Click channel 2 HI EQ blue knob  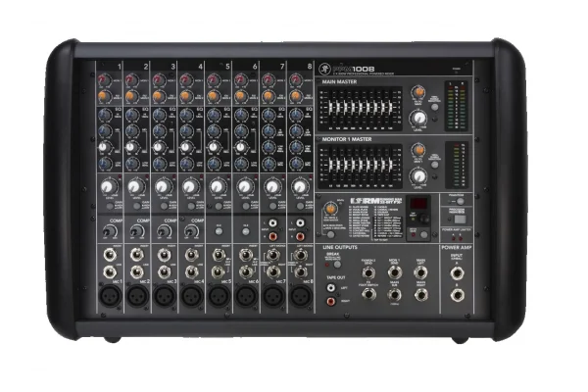(131, 115)
